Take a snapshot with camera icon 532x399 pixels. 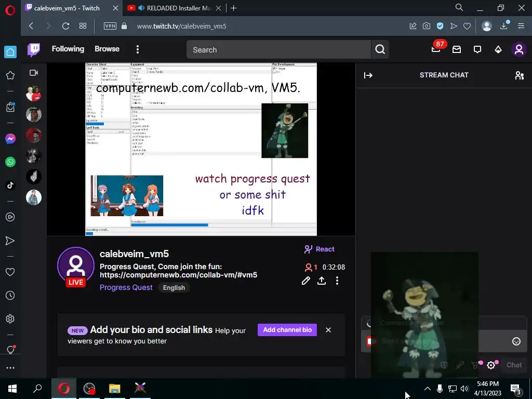point(427,26)
